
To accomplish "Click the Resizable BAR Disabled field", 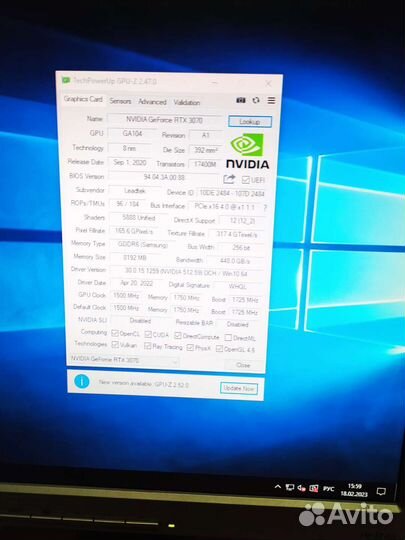I will pyautogui.click(x=237, y=324).
